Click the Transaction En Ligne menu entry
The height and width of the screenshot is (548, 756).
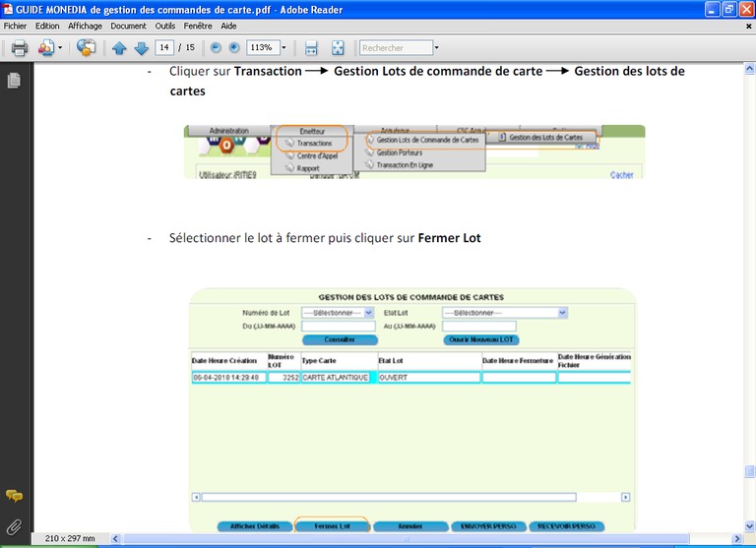[405, 165]
